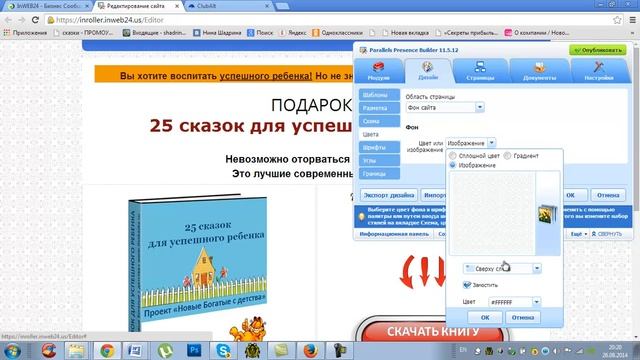This screenshot has width=640, height=360.
Task: Reload the page with the refresh icon
Action: point(36,20)
